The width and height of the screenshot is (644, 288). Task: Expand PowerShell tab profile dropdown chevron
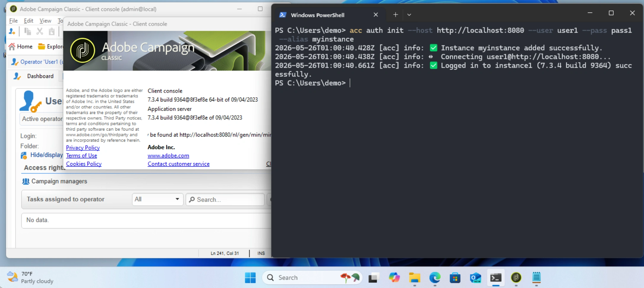coord(409,15)
